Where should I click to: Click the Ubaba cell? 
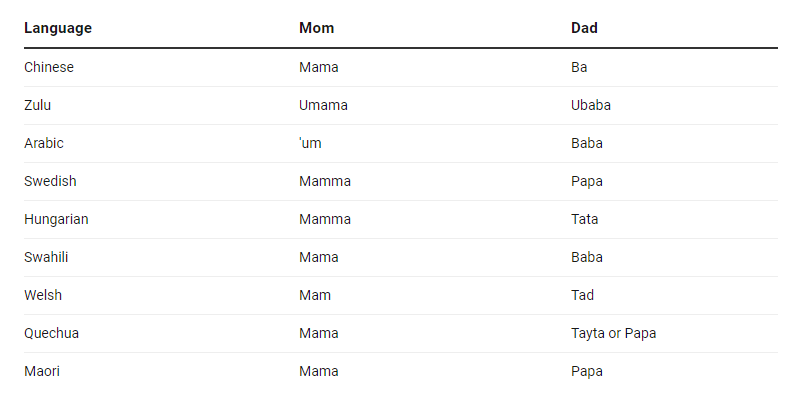pos(591,105)
